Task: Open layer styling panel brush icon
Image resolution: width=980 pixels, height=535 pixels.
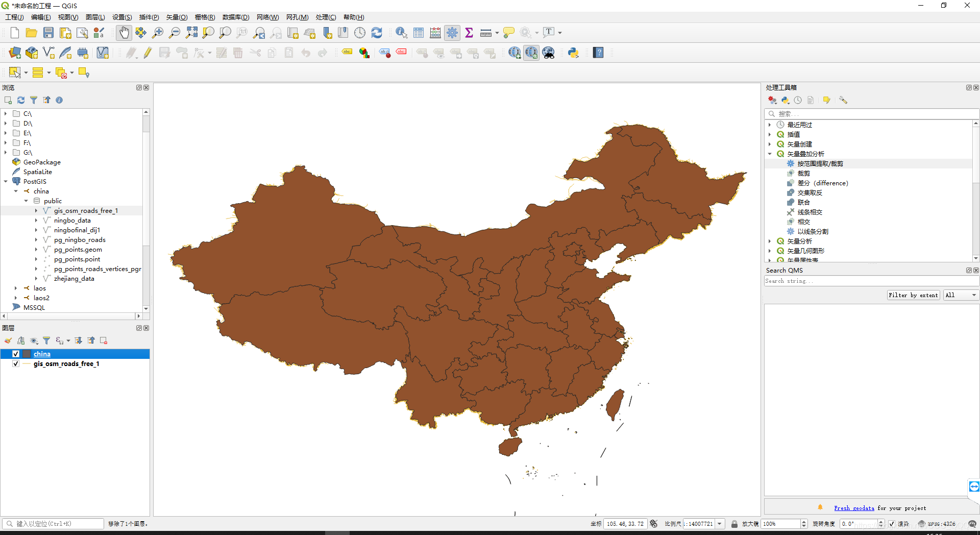Action: [8, 341]
